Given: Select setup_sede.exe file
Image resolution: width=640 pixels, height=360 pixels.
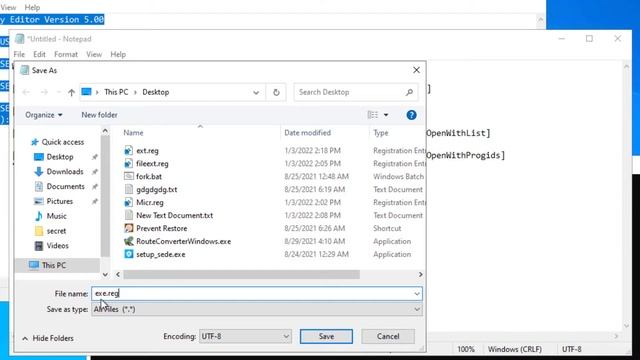Looking at the screenshot, I should pos(161,254).
